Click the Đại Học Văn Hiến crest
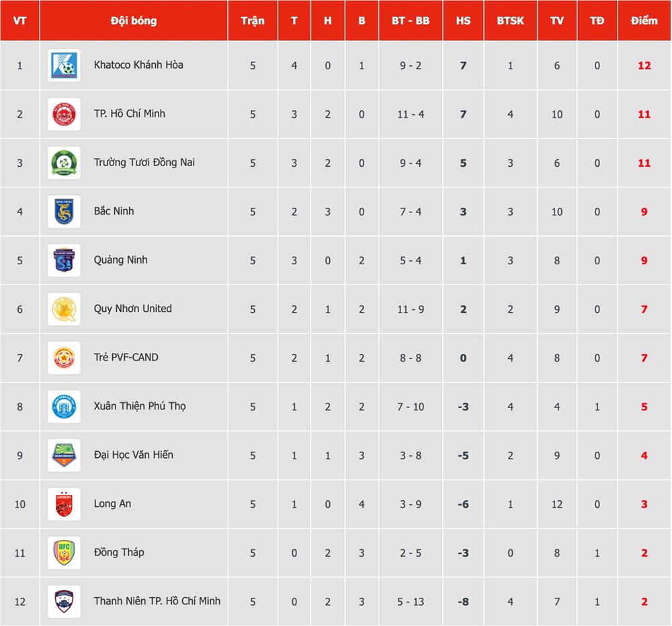This screenshot has width=672, height=626. pos(65,455)
